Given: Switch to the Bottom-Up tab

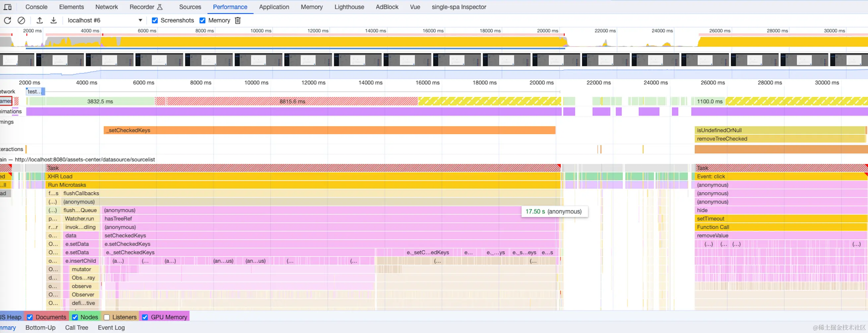Looking at the screenshot, I should pos(40,328).
